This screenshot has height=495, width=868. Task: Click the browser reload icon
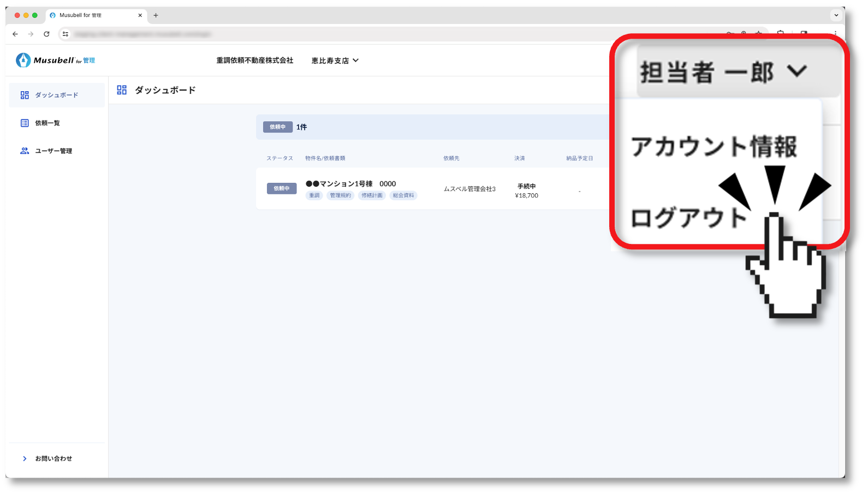click(46, 34)
